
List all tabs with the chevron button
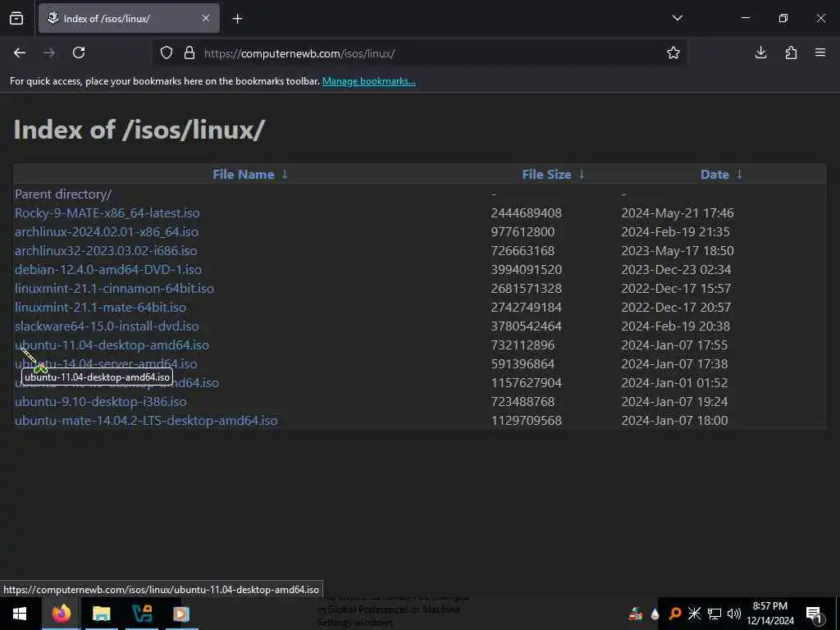(x=677, y=18)
